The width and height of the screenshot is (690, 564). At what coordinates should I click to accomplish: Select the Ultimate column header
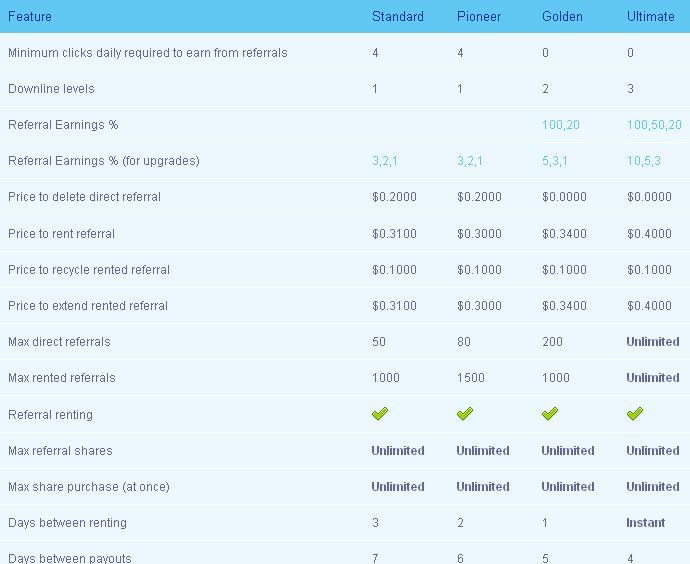651,17
